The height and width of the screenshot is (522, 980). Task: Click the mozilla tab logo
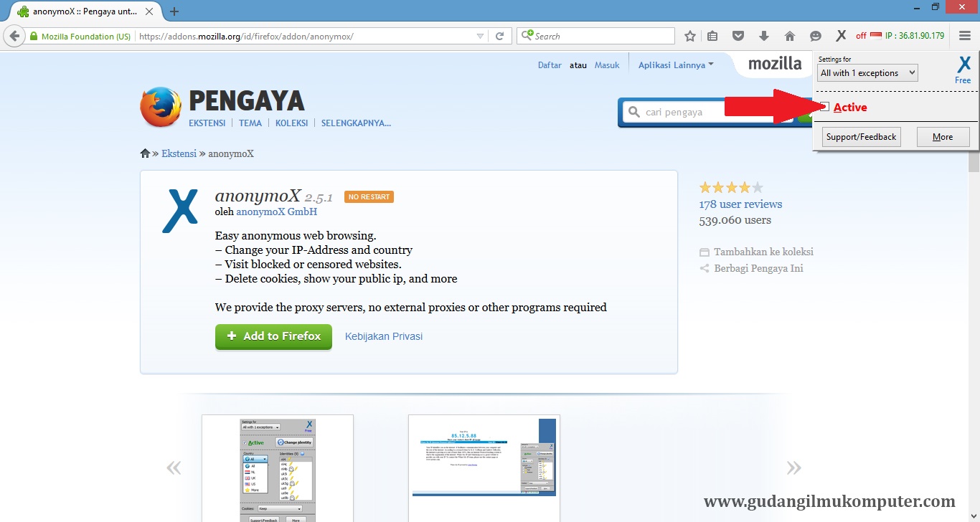[775, 64]
